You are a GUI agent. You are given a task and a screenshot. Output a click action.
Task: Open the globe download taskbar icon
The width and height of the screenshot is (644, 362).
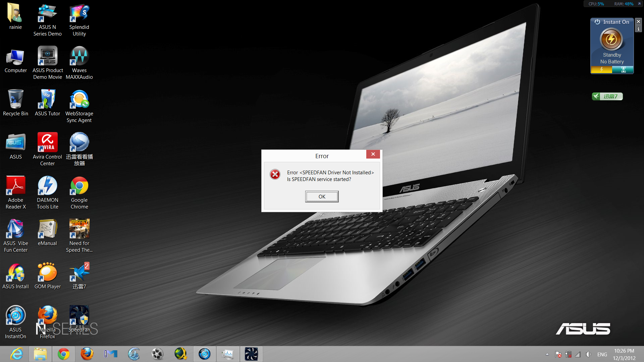tap(181, 354)
